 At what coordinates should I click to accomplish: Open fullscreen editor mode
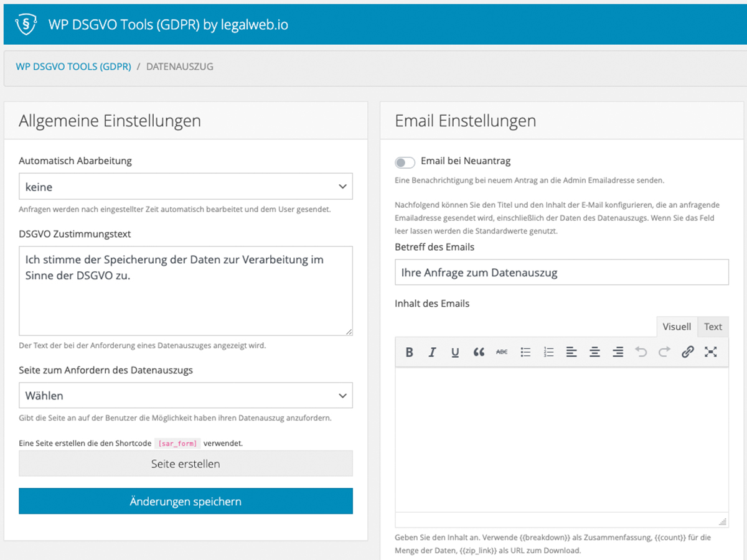click(710, 352)
